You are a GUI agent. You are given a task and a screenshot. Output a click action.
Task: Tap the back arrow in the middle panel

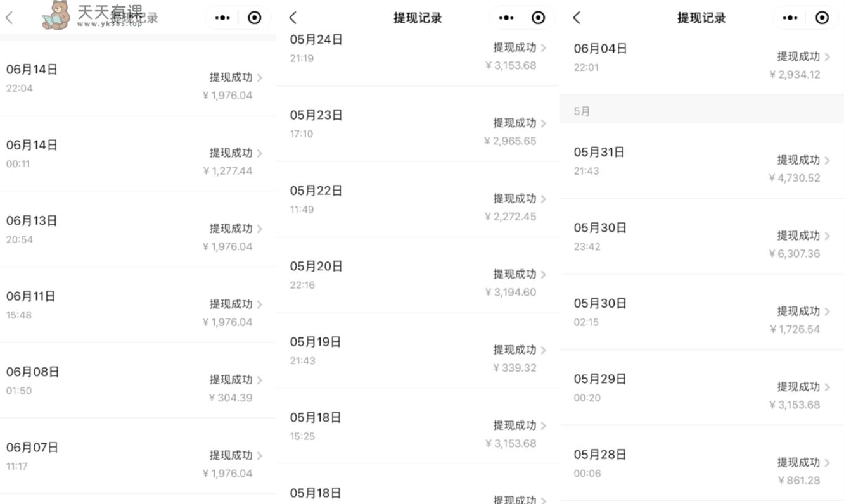pos(293,18)
